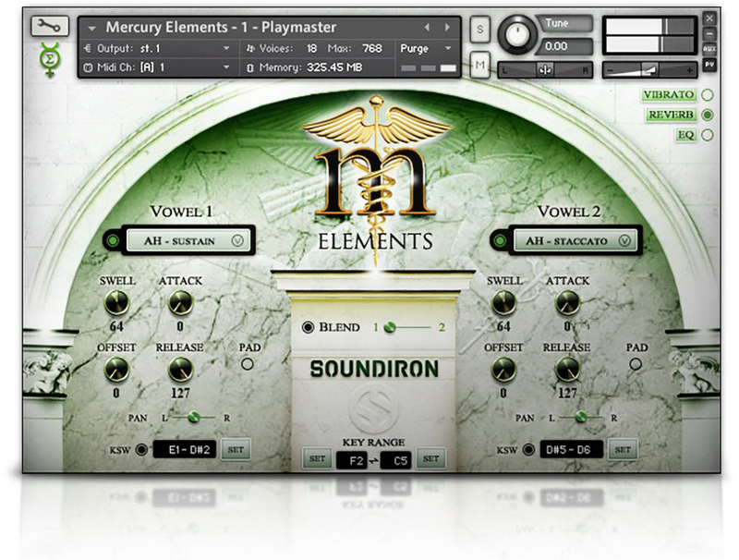Click the Blend 1-2 crossfade slider
The image size is (739, 560).
408,327
